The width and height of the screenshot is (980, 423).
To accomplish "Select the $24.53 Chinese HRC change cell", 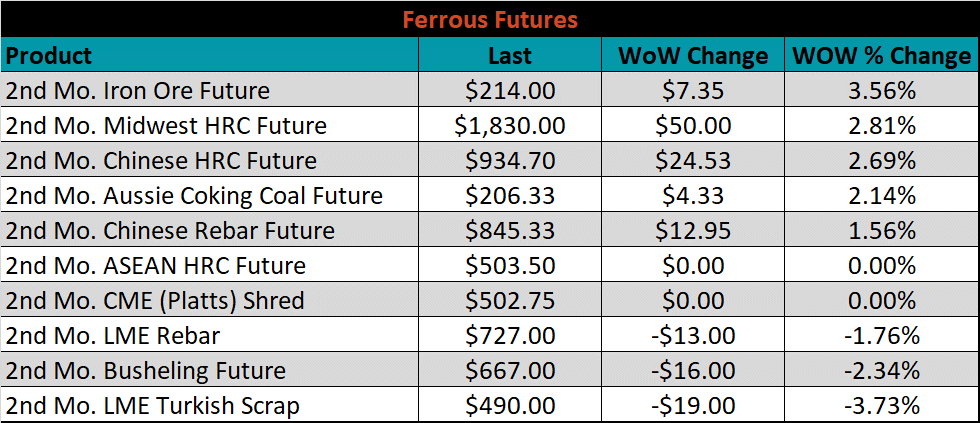I will 692,159.
